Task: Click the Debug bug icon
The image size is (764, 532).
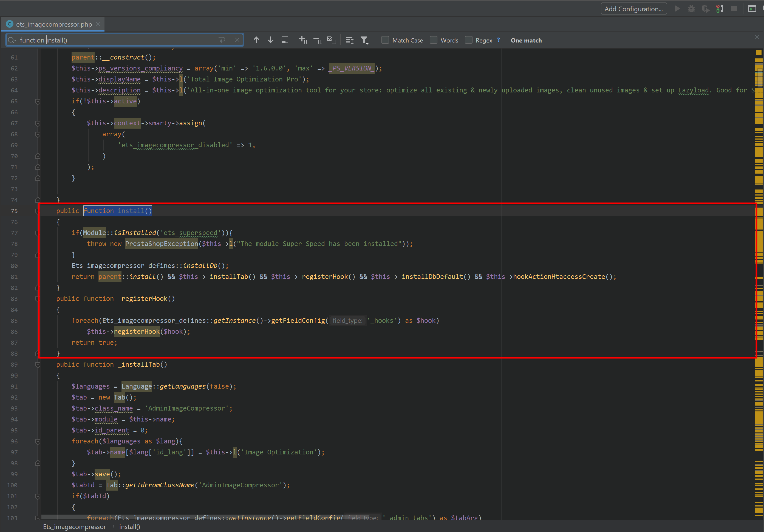Action: tap(691, 9)
